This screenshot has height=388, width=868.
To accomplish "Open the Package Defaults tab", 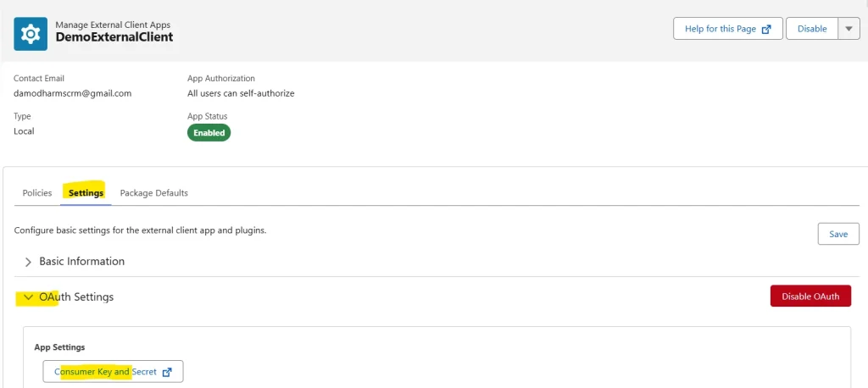I will pos(154,193).
